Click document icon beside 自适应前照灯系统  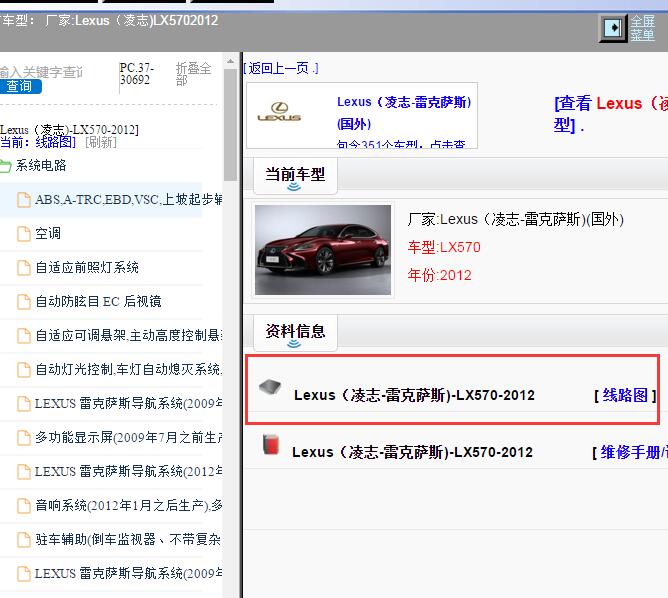(24, 267)
